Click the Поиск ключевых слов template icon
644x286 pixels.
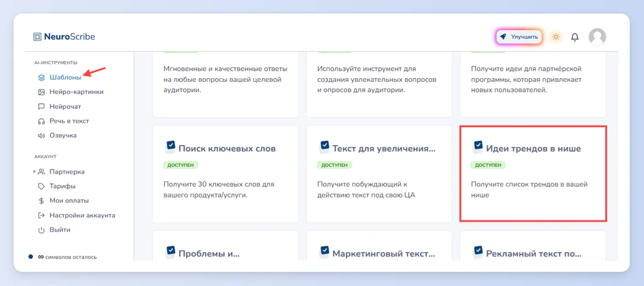170,147
